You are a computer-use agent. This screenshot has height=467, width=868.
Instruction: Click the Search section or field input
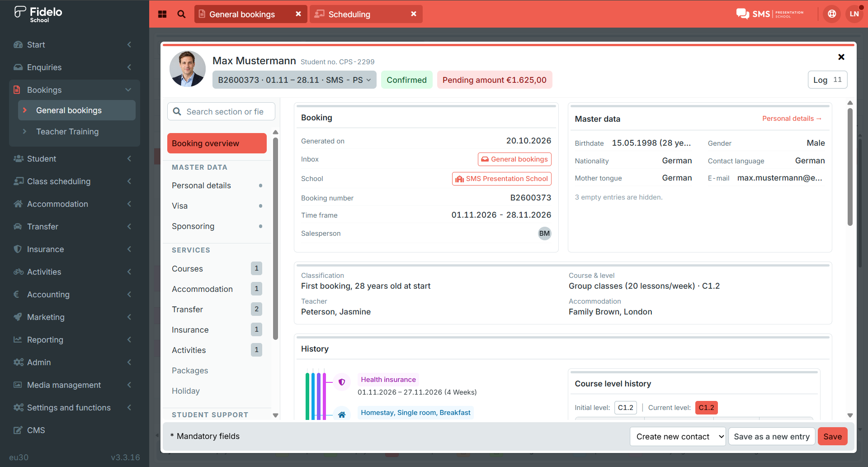[222, 112]
